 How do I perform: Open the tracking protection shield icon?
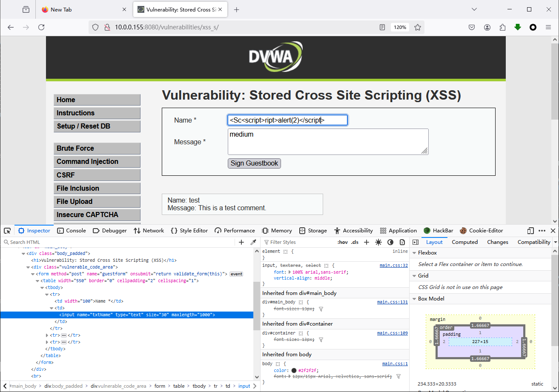tap(95, 27)
